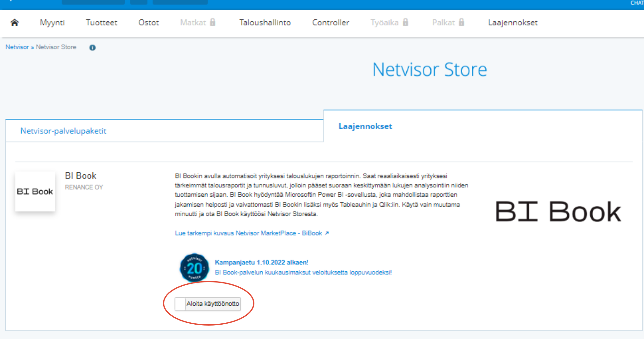Switch to the Netvisor-palvelupaketit tab
Image resolution: width=644 pixels, height=339 pixels.
click(x=165, y=131)
